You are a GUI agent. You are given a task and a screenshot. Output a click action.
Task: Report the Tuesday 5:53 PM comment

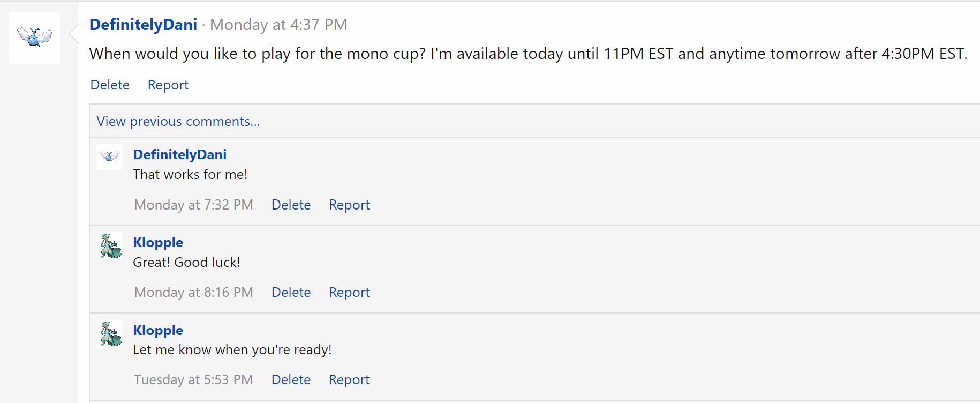coord(349,379)
